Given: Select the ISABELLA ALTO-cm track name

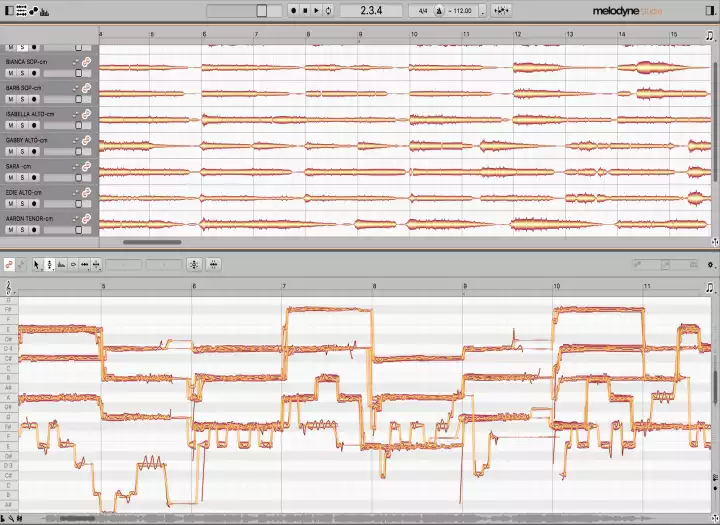Looking at the screenshot, I should click(x=30, y=114).
